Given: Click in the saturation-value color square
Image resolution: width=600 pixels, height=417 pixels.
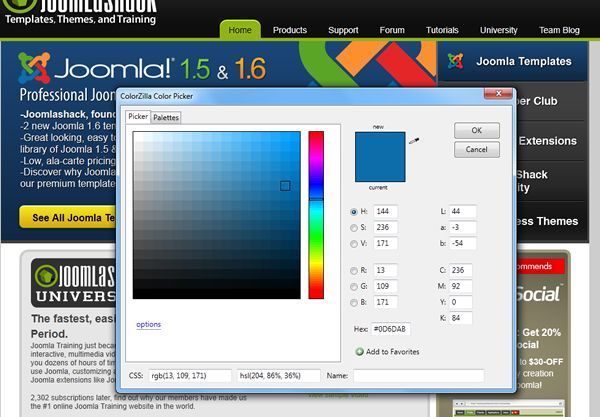Looking at the screenshot, I should (217, 215).
